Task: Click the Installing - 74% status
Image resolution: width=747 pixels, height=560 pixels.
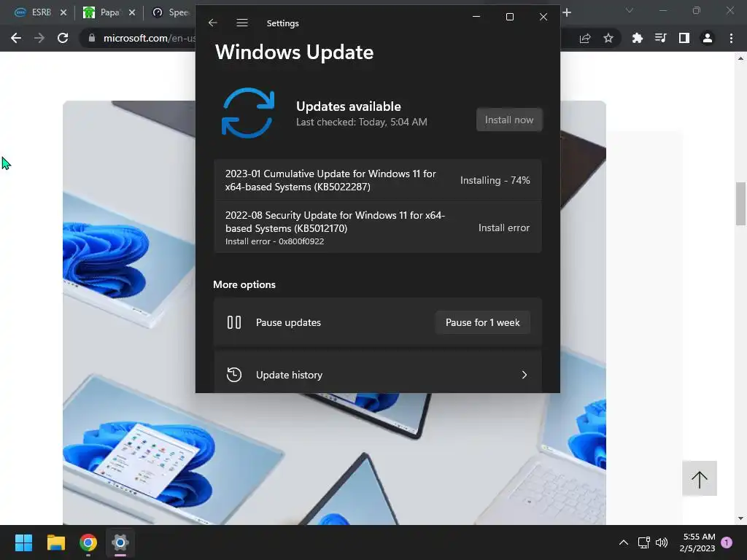Action: click(495, 181)
